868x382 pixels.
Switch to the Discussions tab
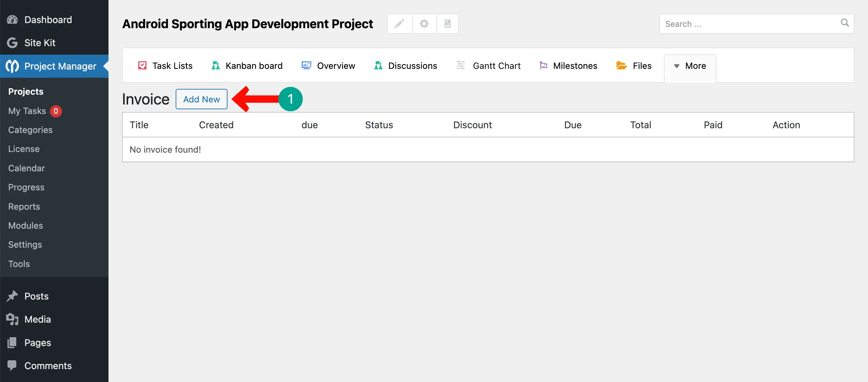point(412,65)
